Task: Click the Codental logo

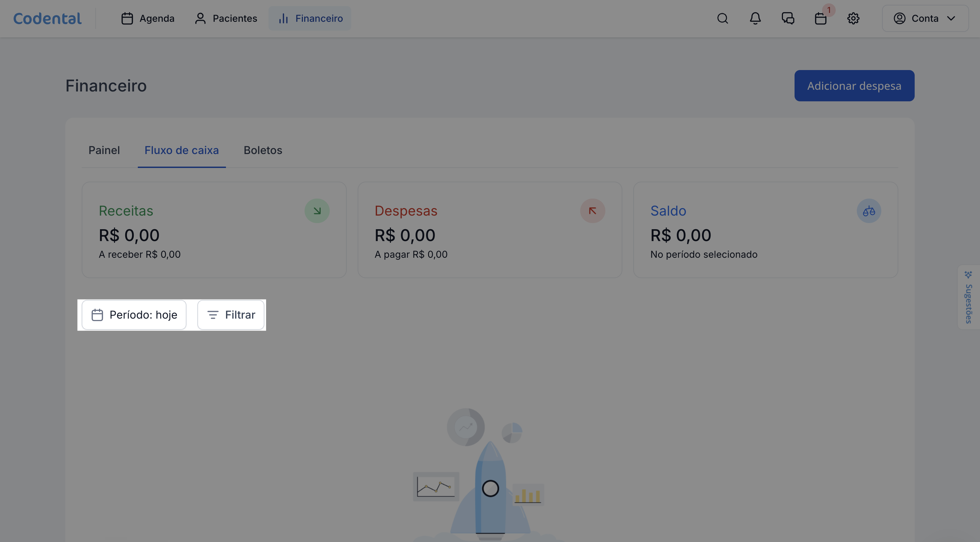Action: pos(48,18)
